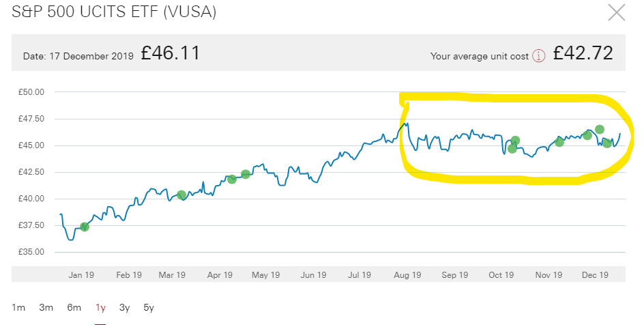Click the green marker above Nov 19 label
This screenshot has width=644, height=325.
[559, 142]
